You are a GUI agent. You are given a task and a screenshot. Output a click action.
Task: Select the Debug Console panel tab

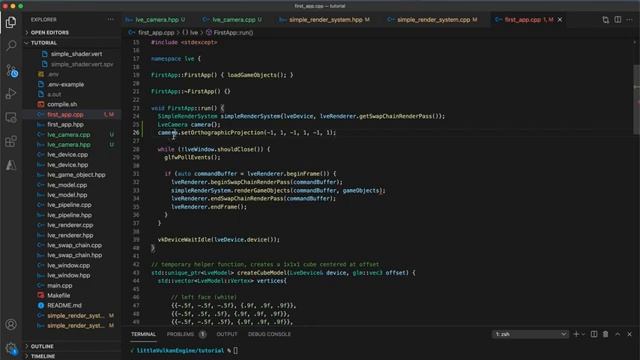(x=269, y=334)
